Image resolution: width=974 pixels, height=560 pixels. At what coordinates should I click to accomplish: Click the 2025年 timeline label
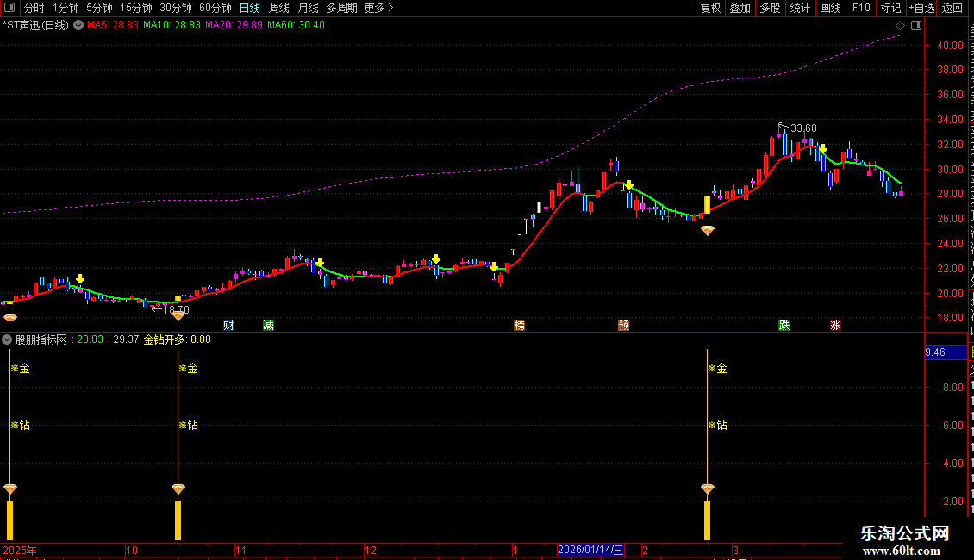tap(19, 550)
